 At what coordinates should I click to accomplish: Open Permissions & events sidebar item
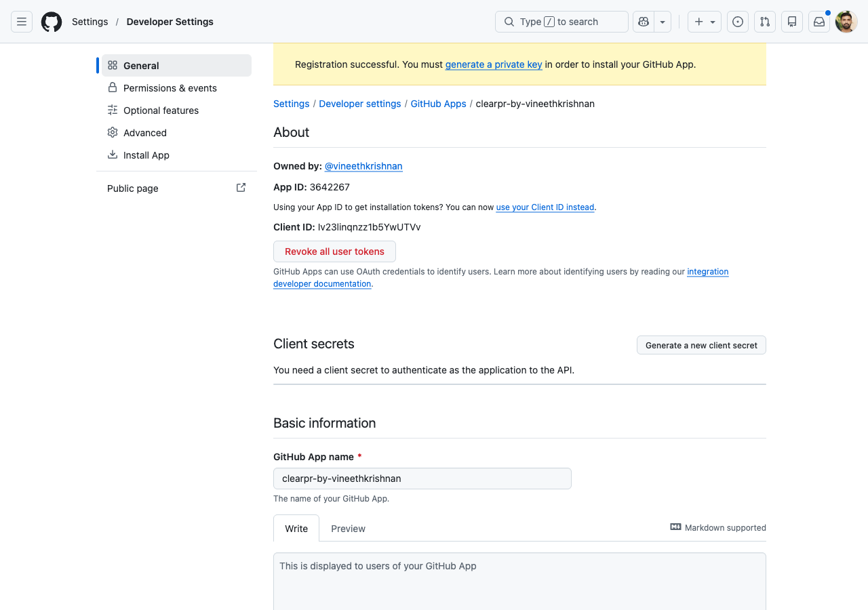tap(176, 88)
